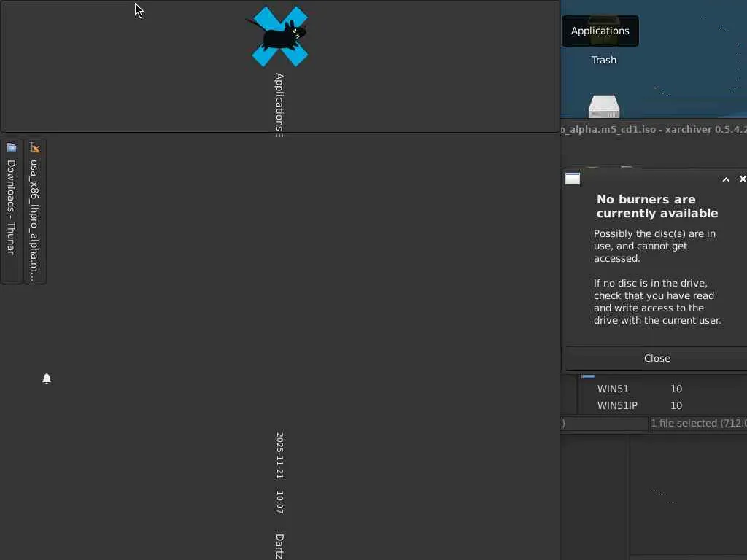Click the rotated Dartz user label
The height and width of the screenshot is (560, 747).
click(279, 546)
